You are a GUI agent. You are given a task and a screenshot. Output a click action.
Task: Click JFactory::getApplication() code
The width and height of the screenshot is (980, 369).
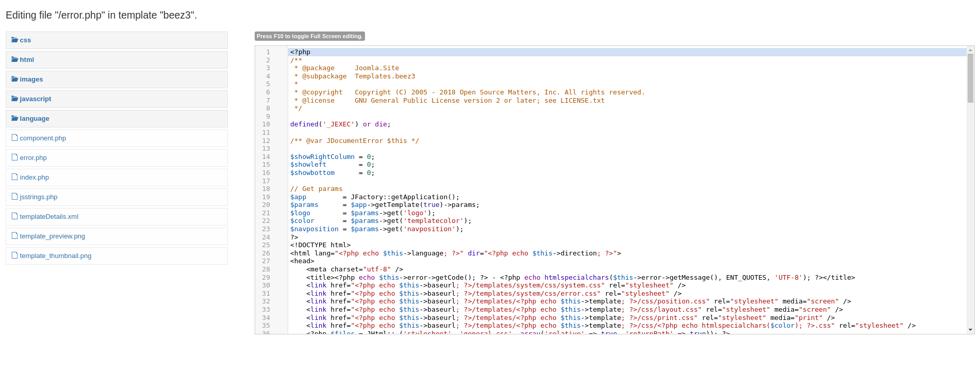[x=405, y=197]
